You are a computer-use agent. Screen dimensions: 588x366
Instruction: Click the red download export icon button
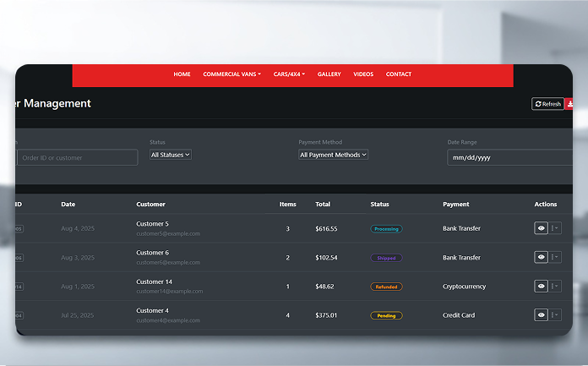[x=569, y=104]
